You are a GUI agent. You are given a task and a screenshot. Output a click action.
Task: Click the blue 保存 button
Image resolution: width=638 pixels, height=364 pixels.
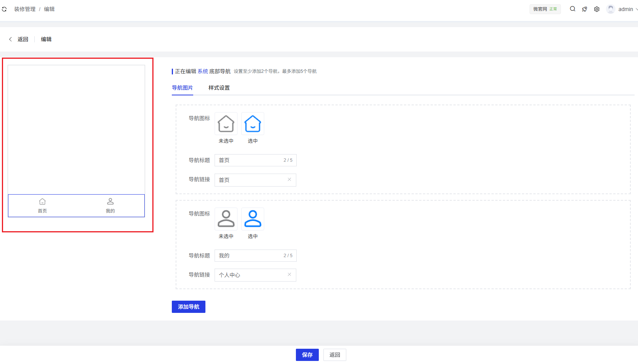pos(307,355)
